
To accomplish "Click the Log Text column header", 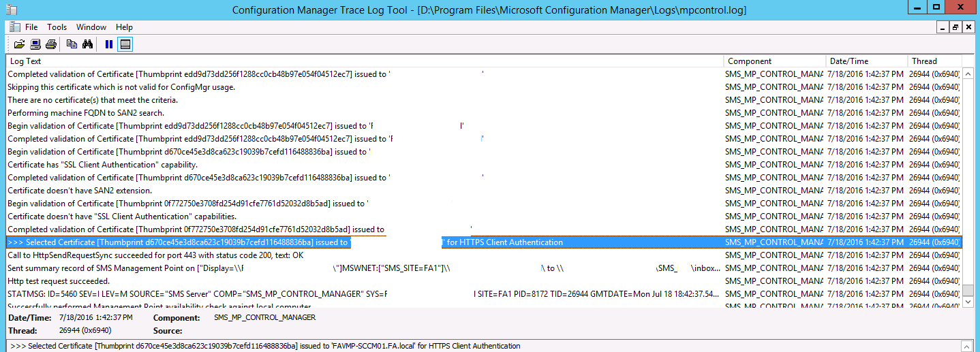I will point(365,61).
